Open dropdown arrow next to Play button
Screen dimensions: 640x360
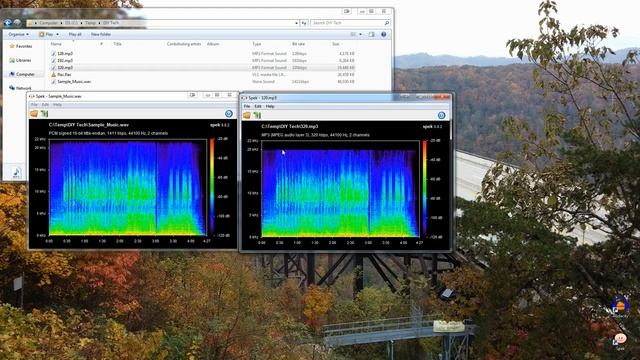57,34
